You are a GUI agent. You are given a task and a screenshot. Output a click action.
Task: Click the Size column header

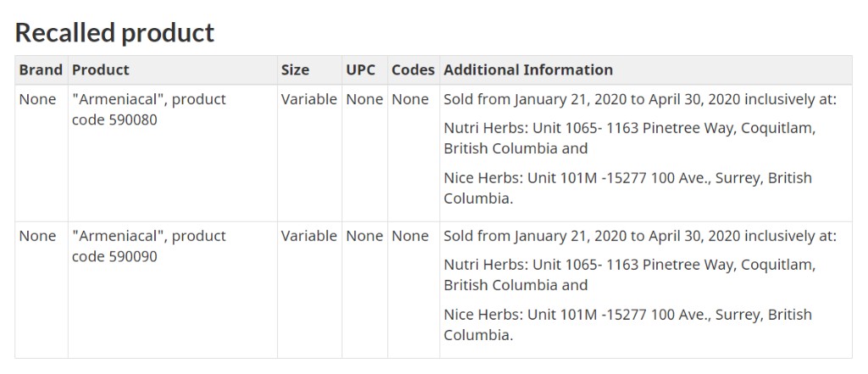click(x=295, y=70)
